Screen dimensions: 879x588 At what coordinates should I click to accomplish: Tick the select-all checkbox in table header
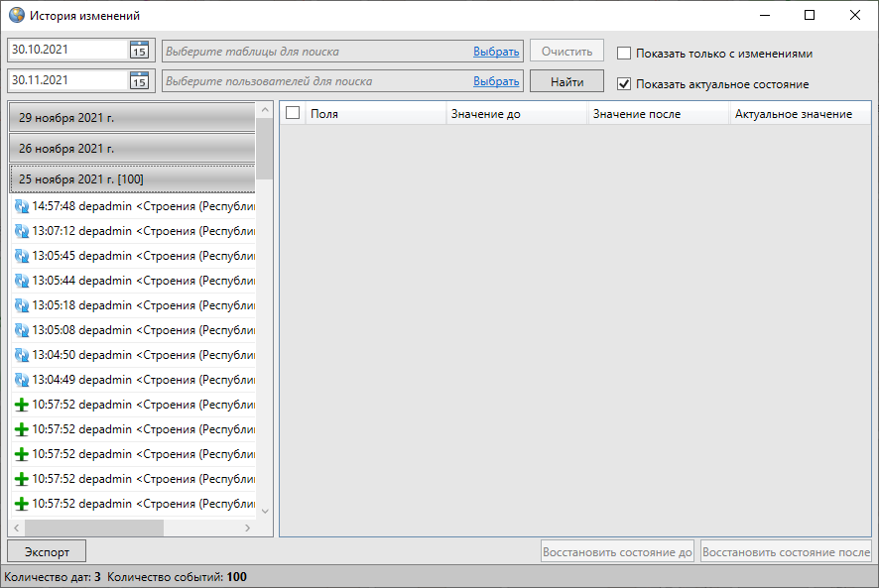(x=293, y=114)
